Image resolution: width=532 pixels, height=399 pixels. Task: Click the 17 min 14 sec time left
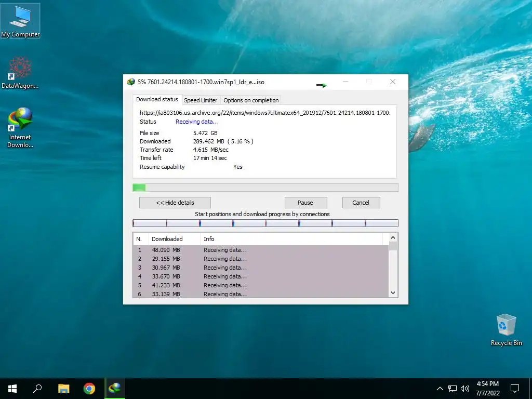click(210, 158)
